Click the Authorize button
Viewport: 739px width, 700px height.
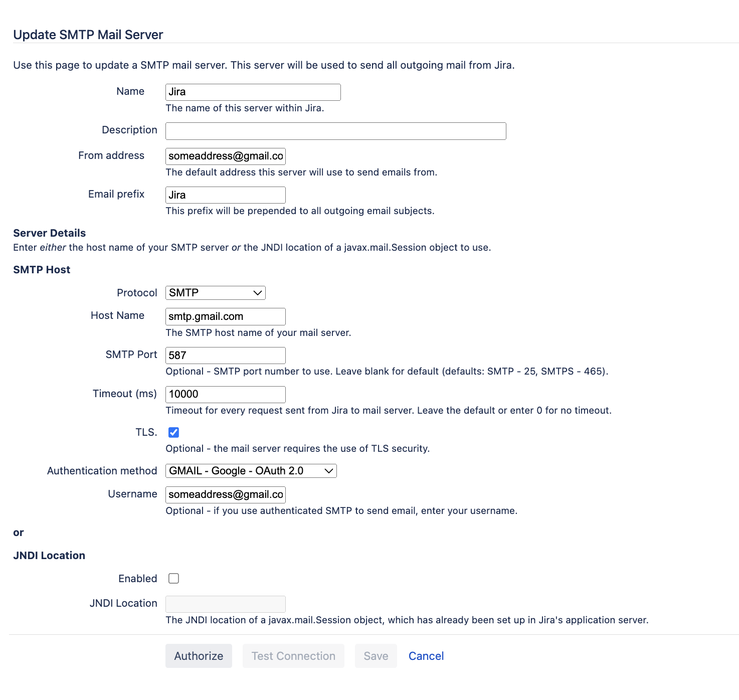click(x=199, y=656)
